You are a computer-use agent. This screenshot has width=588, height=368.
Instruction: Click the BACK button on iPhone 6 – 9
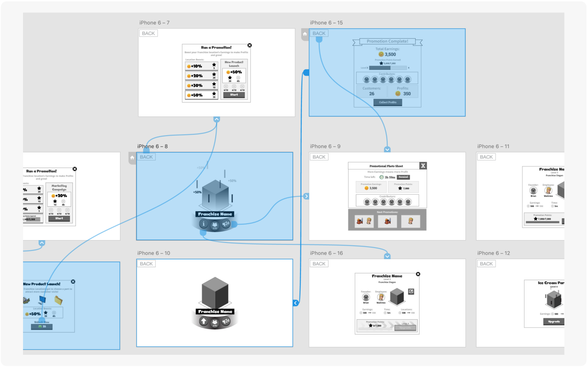[x=319, y=157]
